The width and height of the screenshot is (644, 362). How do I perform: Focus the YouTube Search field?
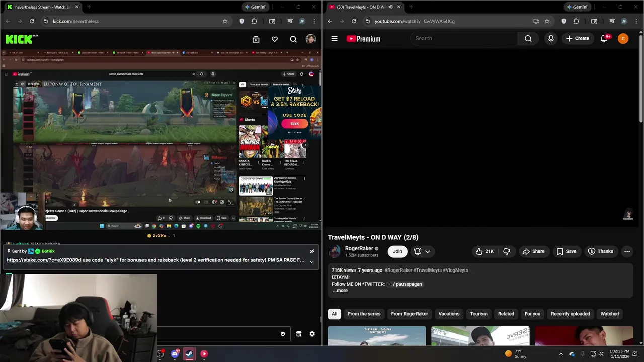(464, 39)
